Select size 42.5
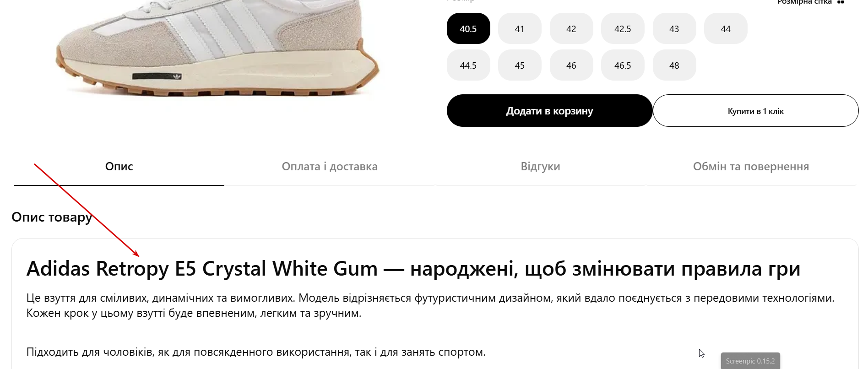 coord(623,28)
